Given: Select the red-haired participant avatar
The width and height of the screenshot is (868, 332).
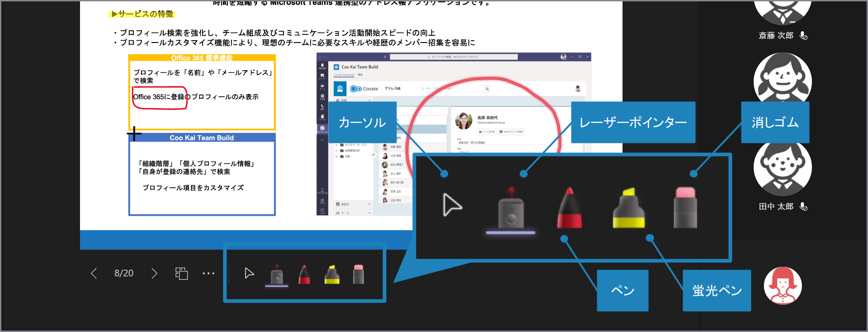Looking at the screenshot, I should coord(783,285).
